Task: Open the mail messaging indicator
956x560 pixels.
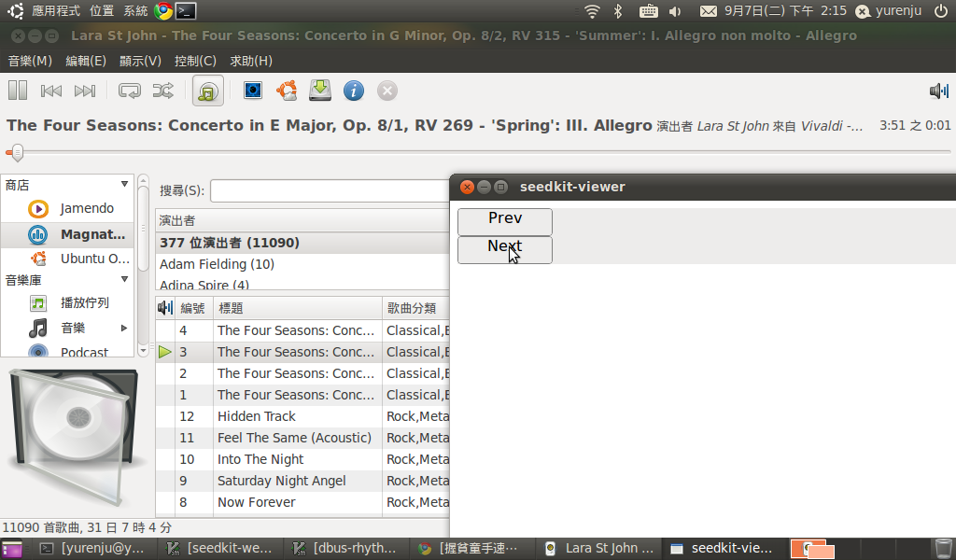Action: (708, 11)
